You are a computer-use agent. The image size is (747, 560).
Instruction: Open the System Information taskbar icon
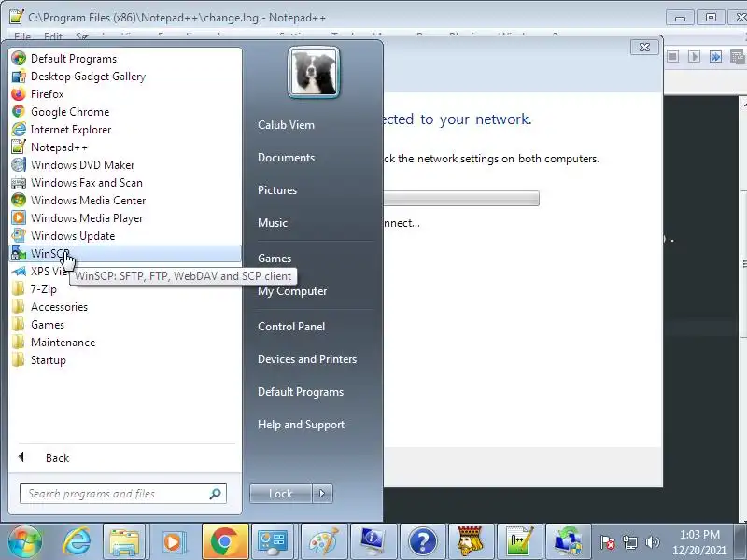pos(373,541)
